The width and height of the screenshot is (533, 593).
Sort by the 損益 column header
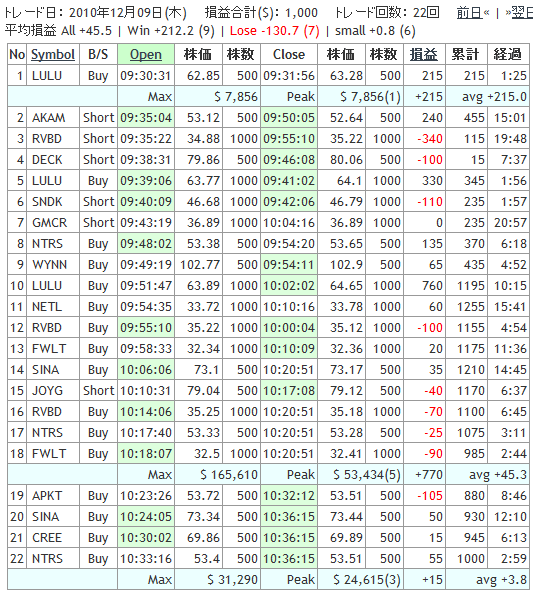(424, 54)
